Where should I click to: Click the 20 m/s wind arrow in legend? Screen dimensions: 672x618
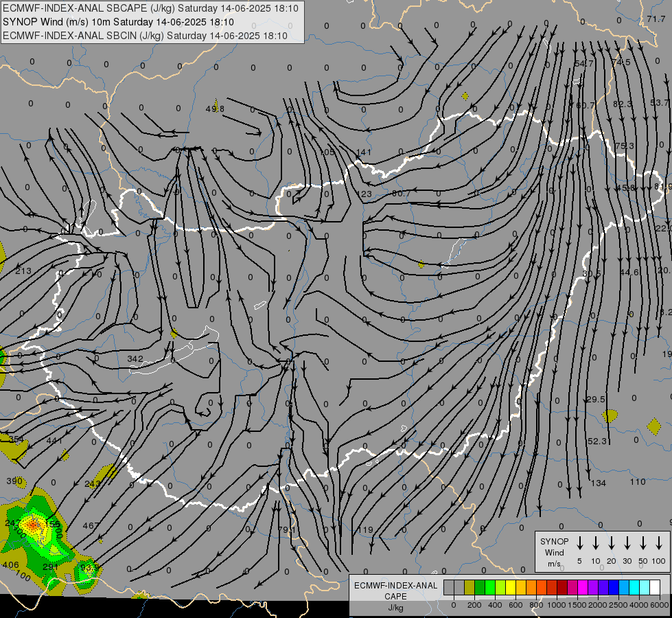pos(612,543)
